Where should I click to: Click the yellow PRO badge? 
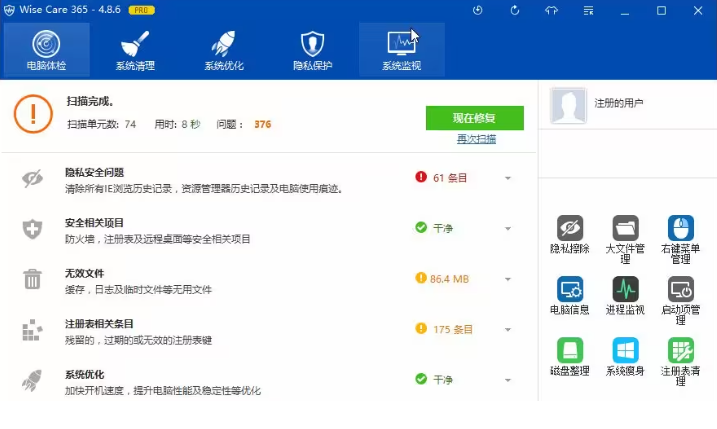click(142, 10)
